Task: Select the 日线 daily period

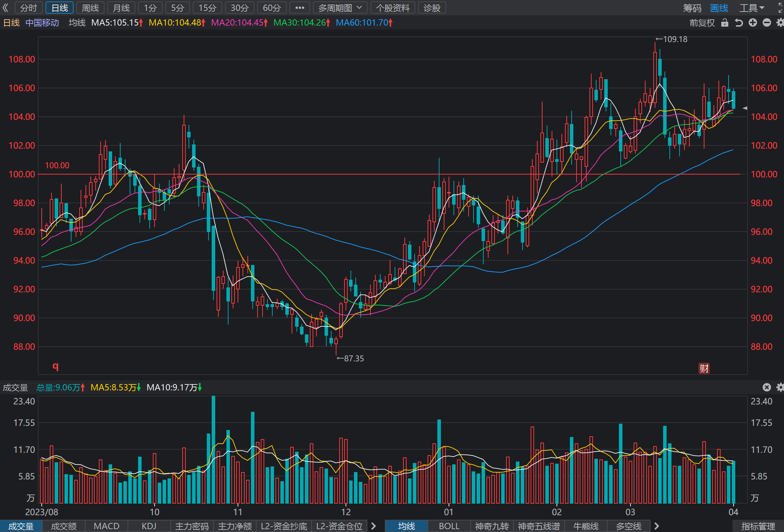Action: click(x=60, y=8)
